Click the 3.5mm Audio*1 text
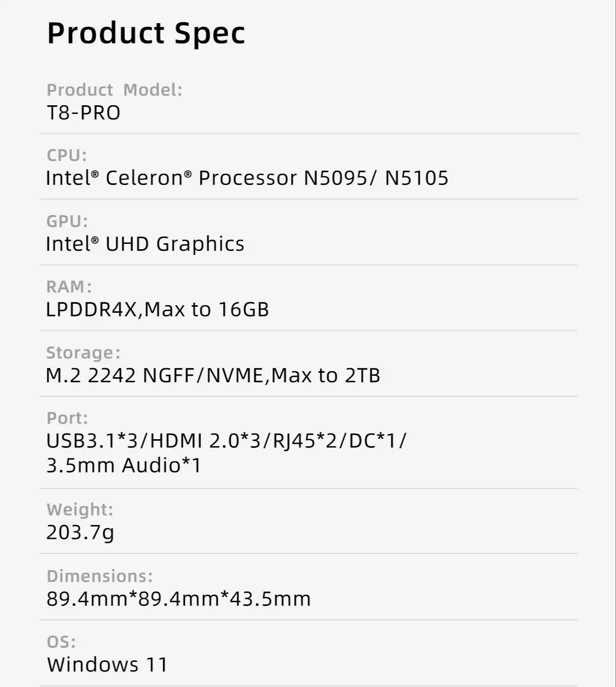 coord(124,465)
